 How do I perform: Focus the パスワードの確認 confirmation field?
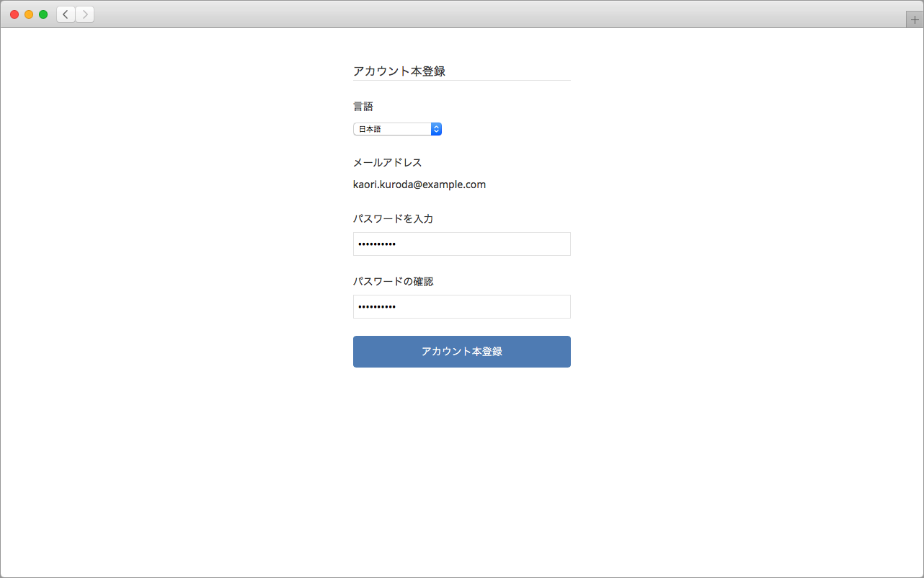(x=461, y=306)
